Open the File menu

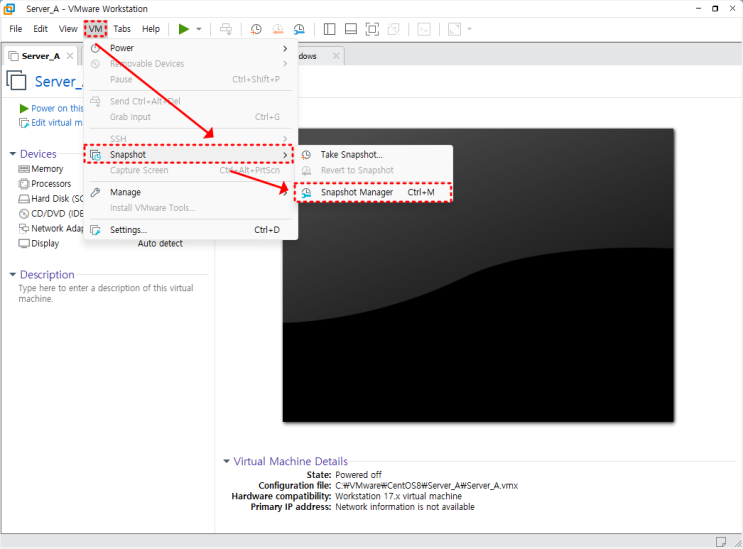coord(16,29)
